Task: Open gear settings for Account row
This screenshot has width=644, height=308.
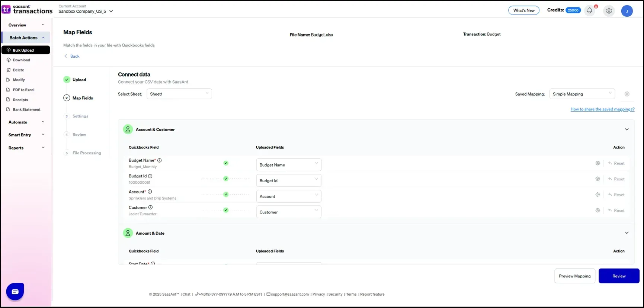Action: click(597, 195)
